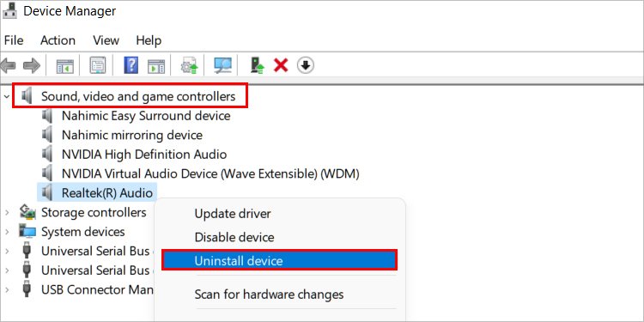644x322 pixels.
Task: Expand the Storage controllers category
Action: pos(7,212)
